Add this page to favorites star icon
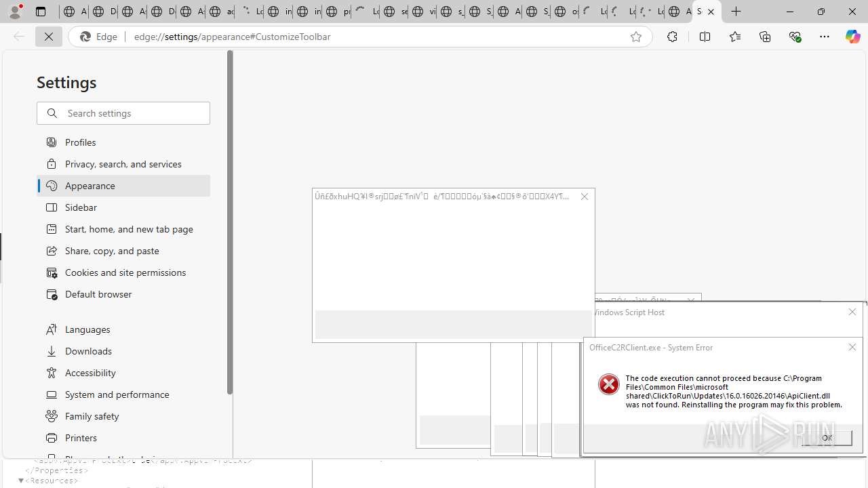Image resolution: width=868 pixels, height=488 pixels. pos(635,37)
